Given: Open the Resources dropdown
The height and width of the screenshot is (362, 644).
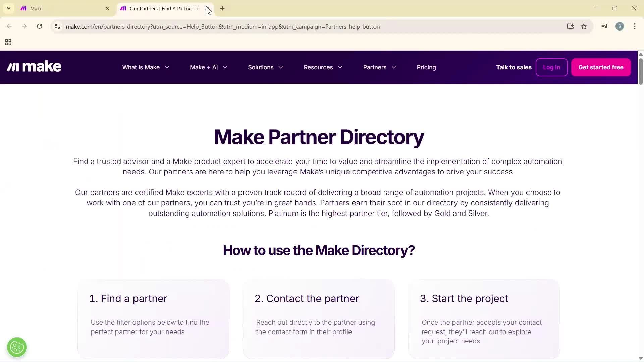Looking at the screenshot, I should 322,67.
